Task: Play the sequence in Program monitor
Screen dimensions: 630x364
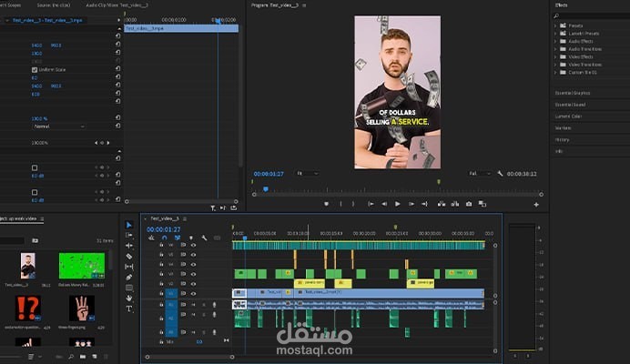Action: (397, 204)
